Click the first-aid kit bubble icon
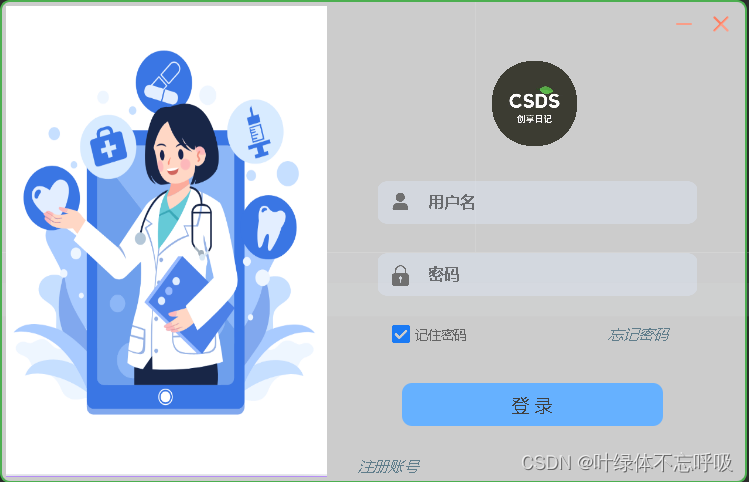The width and height of the screenshot is (749, 482). coord(108,147)
